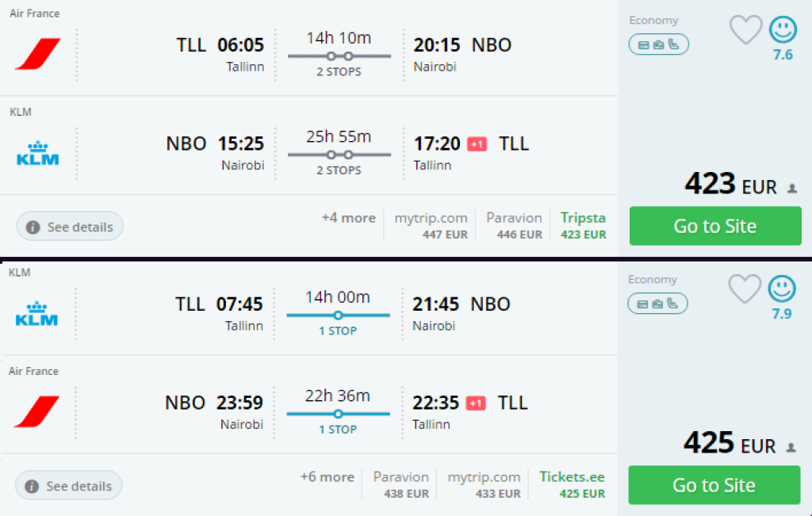The height and width of the screenshot is (516, 812).
Task: Click the KLM logo in second result
Action: point(37,313)
